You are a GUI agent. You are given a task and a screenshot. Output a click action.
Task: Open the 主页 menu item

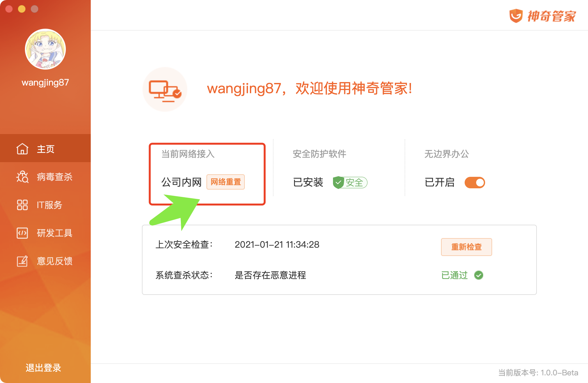pyautogui.click(x=46, y=149)
